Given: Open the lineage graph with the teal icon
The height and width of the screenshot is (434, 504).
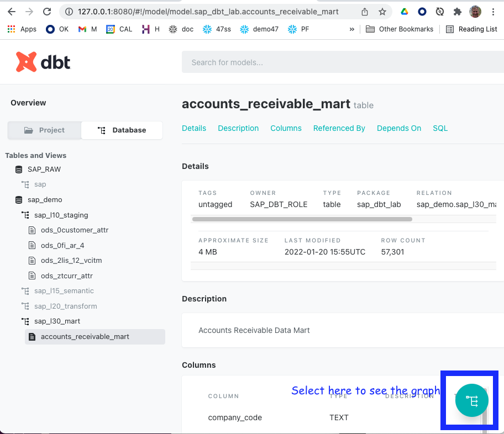Looking at the screenshot, I should 471,401.
